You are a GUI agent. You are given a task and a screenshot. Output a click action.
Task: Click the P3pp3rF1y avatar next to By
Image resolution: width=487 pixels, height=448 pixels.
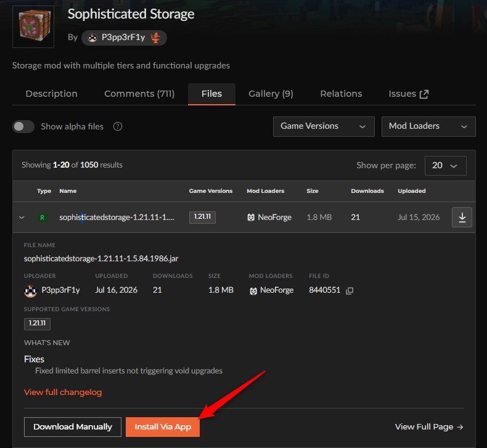92,38
